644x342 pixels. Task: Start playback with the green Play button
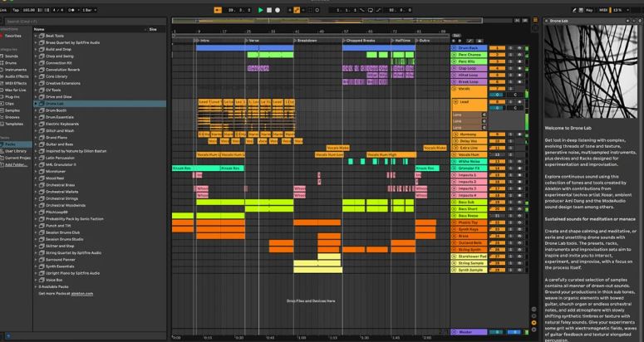[260, 10]
